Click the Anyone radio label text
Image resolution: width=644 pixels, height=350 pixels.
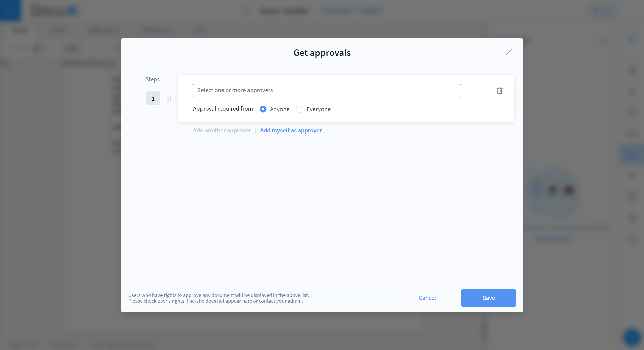pos(279,109)
